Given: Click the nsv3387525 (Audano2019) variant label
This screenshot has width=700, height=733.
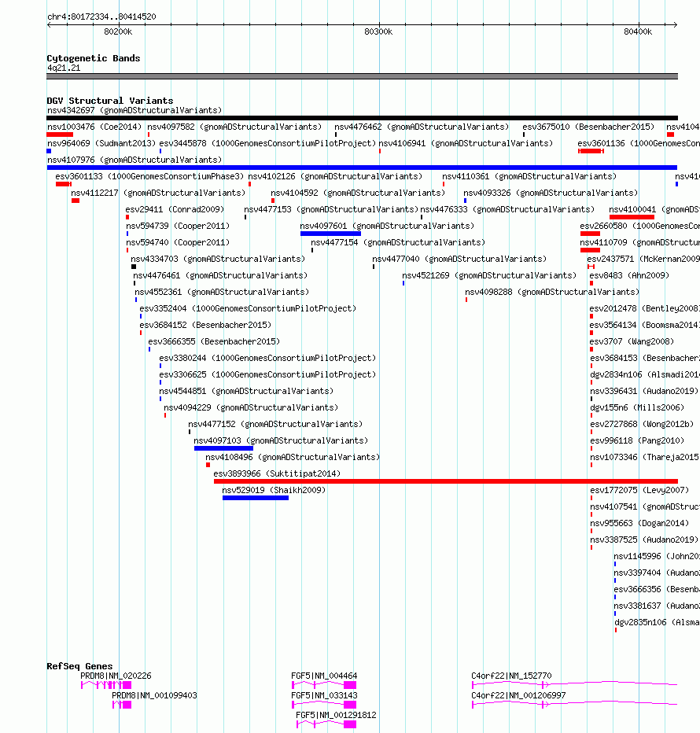Looking at the screenshot, I should tap(644, 540).
